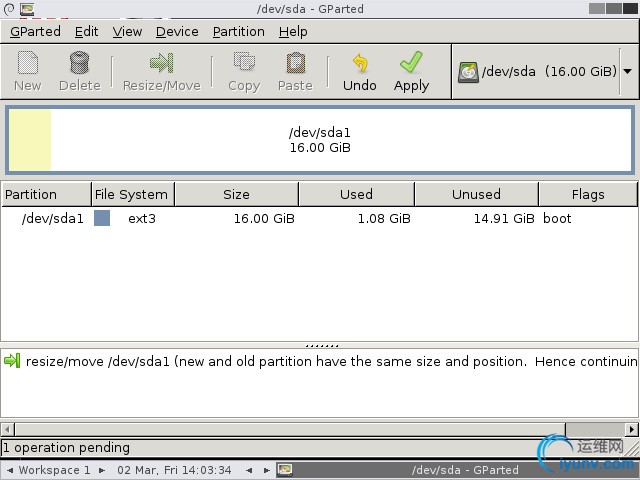
Task: Click the 1.08 GiB used cell
Action: [384, 218]
